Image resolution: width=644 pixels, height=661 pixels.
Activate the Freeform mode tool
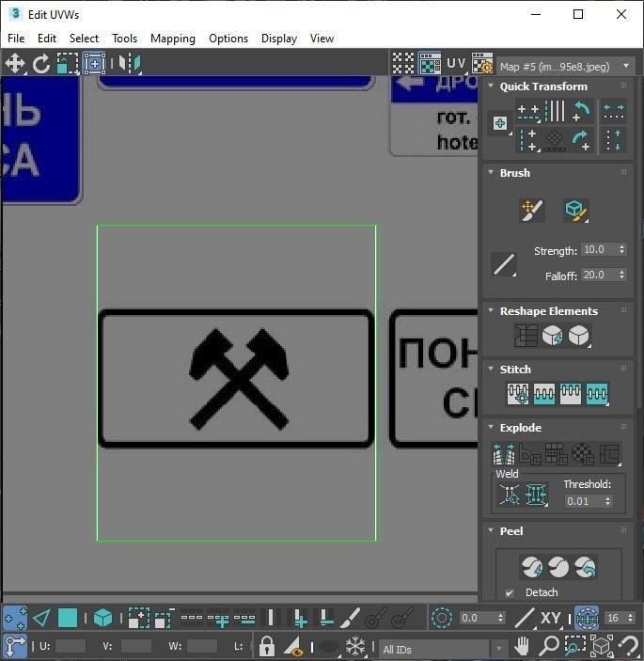pos(94,64)
